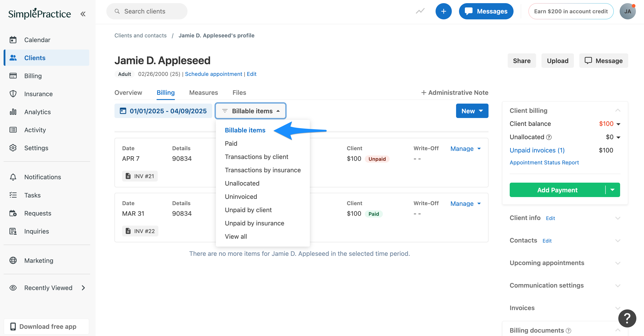Select Unallocated in the filter menu

point(242,183)
